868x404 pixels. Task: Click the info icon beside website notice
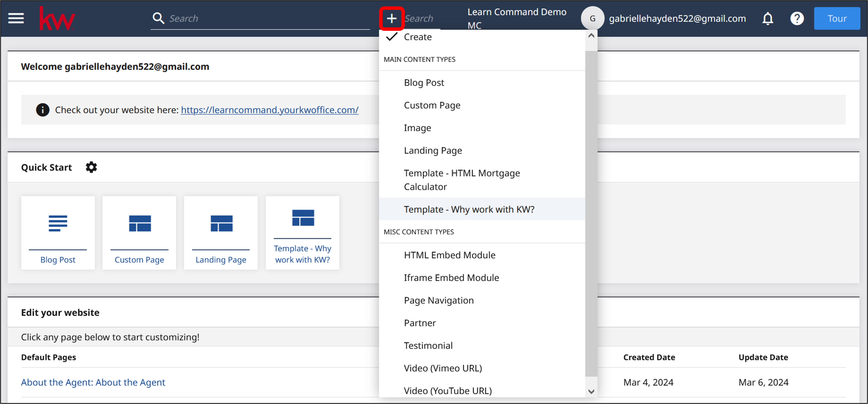42,110
